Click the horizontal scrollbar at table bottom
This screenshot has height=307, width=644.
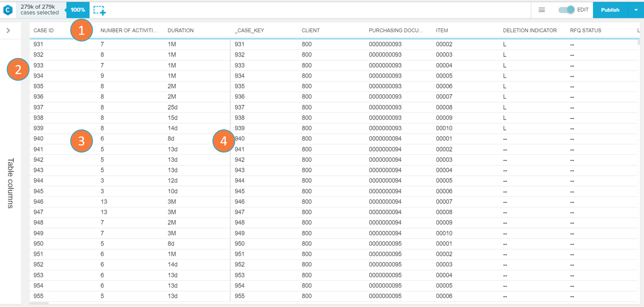39,303
